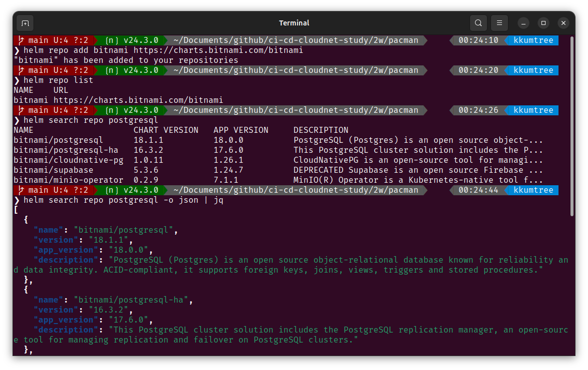
Task: Close the Terminal window
Action: coord(563,23)
